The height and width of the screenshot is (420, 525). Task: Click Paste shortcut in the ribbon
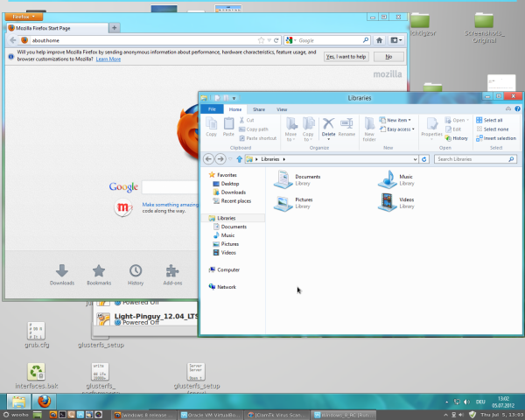(258, 138)
